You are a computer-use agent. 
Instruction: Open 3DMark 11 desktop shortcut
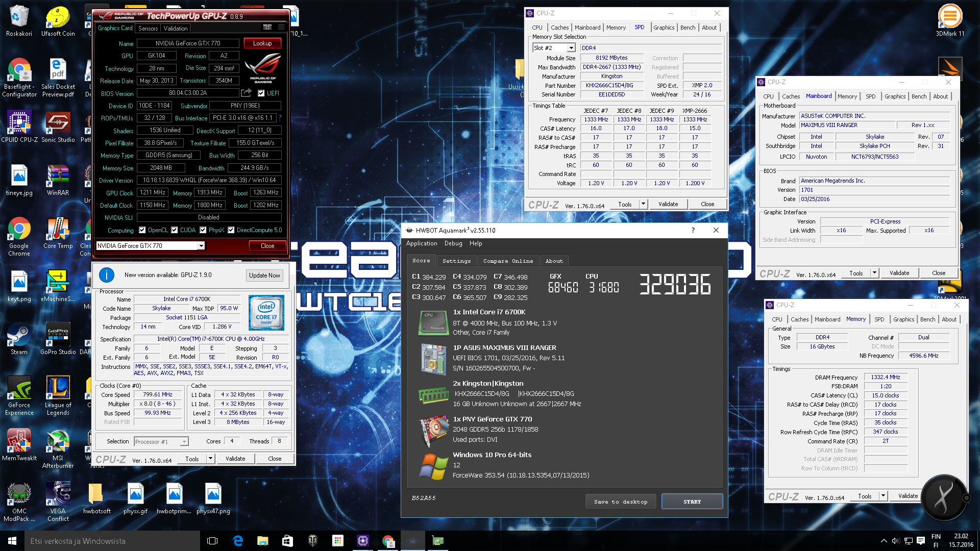[950, 21]
